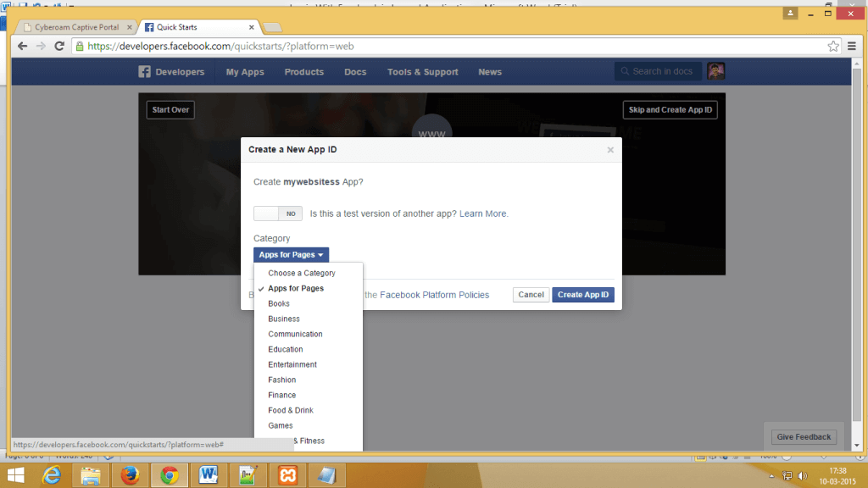
Task: Open a new browser tab
Action: coord(272,27)
